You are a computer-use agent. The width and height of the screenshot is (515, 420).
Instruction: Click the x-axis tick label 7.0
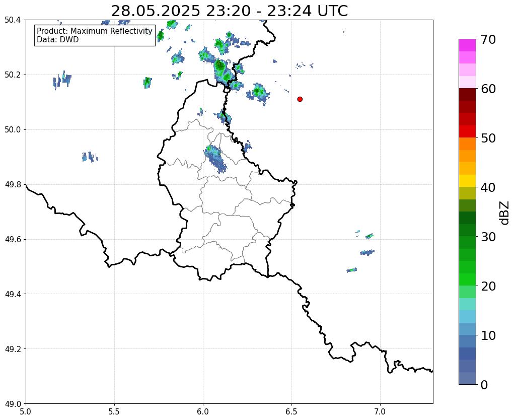click(380, 411)
